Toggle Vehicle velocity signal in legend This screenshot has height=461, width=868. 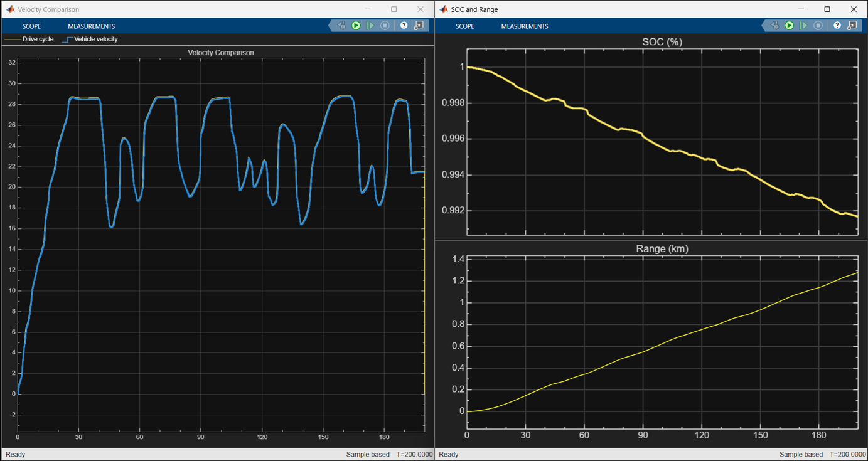click(x=95, y=39)
